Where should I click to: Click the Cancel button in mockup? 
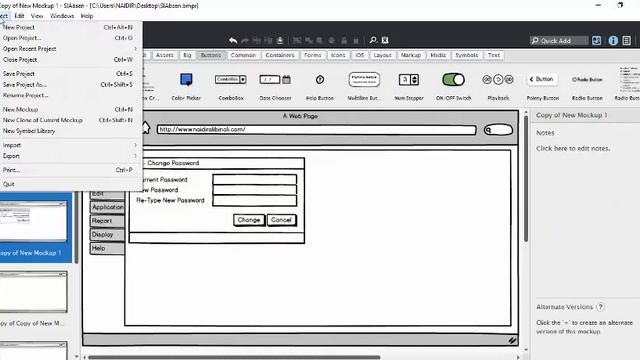[281, 220]
